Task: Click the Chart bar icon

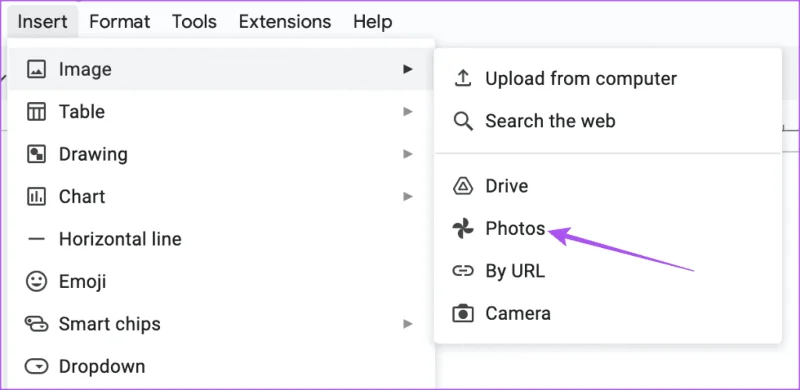Action: tap(36, 197)
